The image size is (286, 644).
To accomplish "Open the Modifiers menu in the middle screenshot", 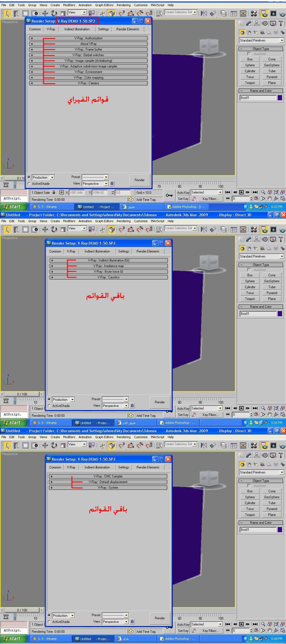I will coord(69,221).
